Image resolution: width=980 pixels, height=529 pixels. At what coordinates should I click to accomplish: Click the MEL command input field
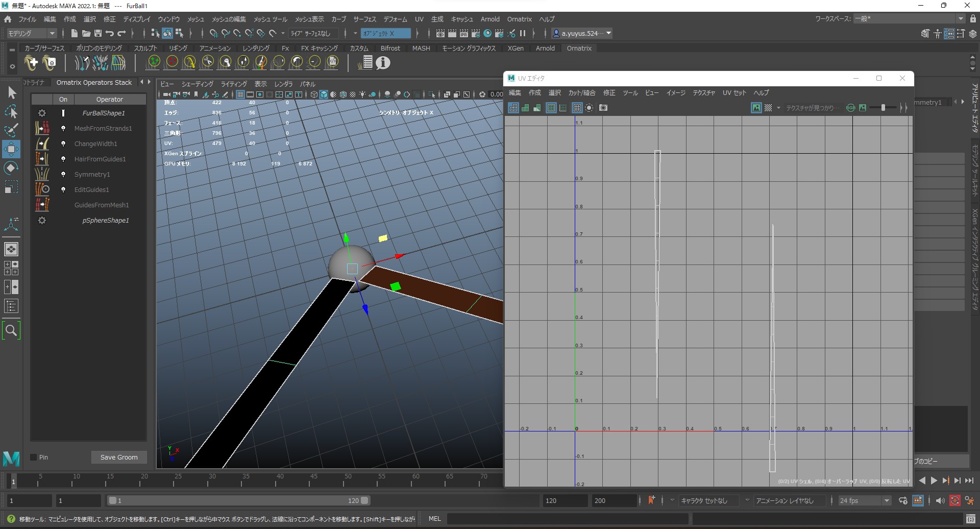pos(568,518)
